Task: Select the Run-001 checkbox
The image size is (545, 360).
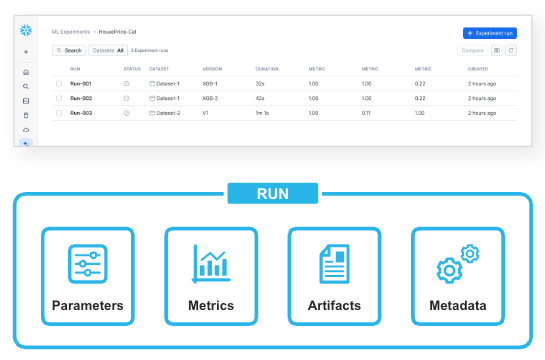Action: pyautogui.click(x=59, y=83)
